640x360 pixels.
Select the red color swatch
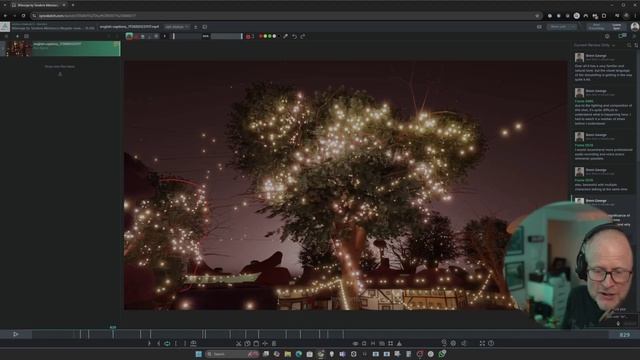[261, 36]
